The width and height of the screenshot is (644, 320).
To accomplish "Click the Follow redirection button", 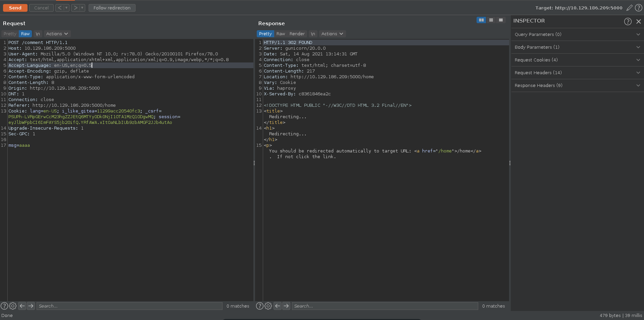I will click(x=112, y=8).
